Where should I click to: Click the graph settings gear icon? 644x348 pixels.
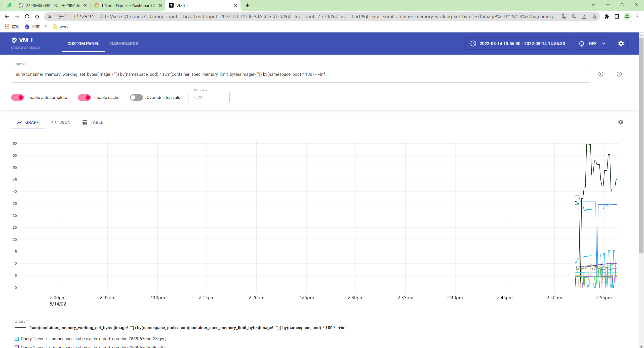(x=620, y=122)
